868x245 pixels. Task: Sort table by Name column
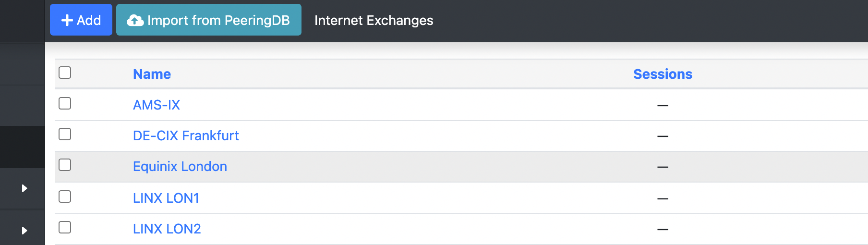[x=152, y=74]
